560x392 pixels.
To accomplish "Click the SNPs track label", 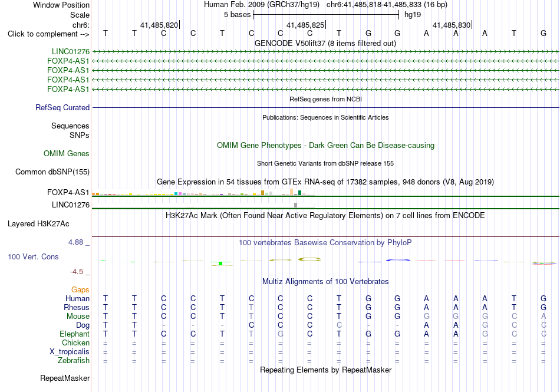I will click(x=80, y=136).
